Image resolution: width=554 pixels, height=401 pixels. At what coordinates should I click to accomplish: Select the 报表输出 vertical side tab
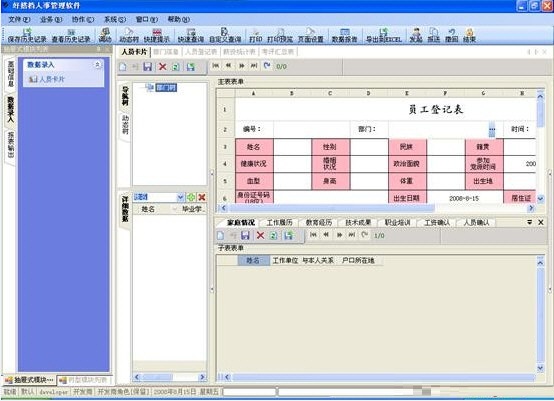tap(11, 146)
